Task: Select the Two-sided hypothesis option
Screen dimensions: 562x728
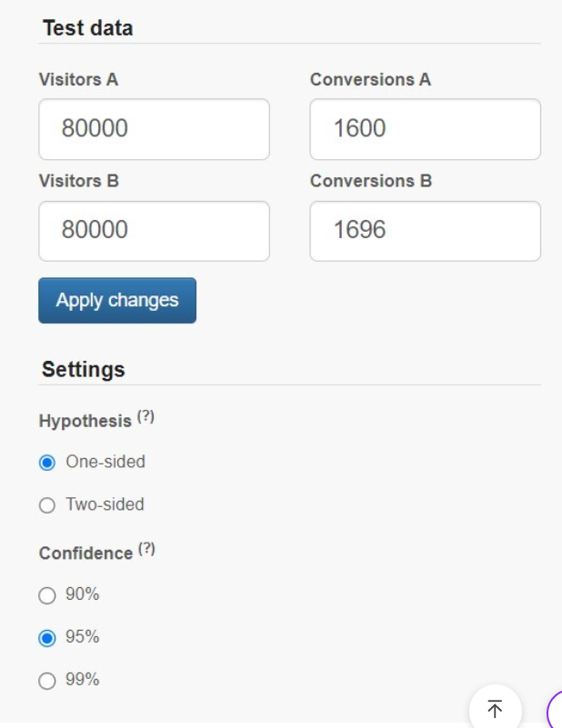Action: (x=47, y=505)
